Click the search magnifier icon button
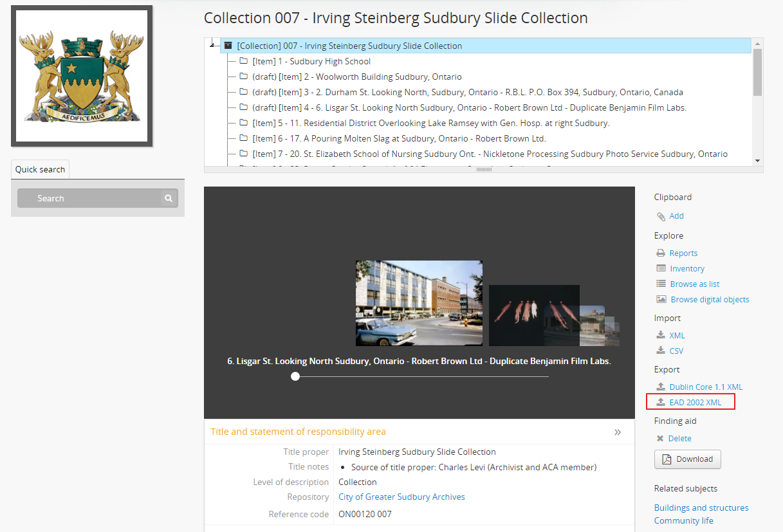 click(x=169, y=198)
